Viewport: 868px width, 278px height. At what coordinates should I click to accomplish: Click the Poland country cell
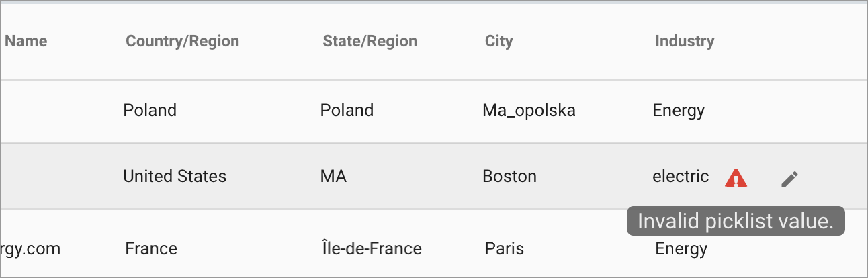150,110
